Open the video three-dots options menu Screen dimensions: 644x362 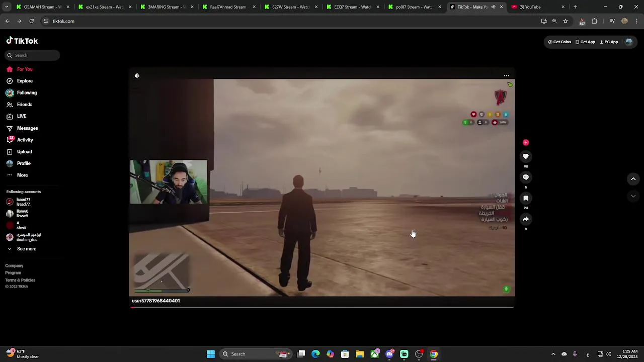[507, 75]
